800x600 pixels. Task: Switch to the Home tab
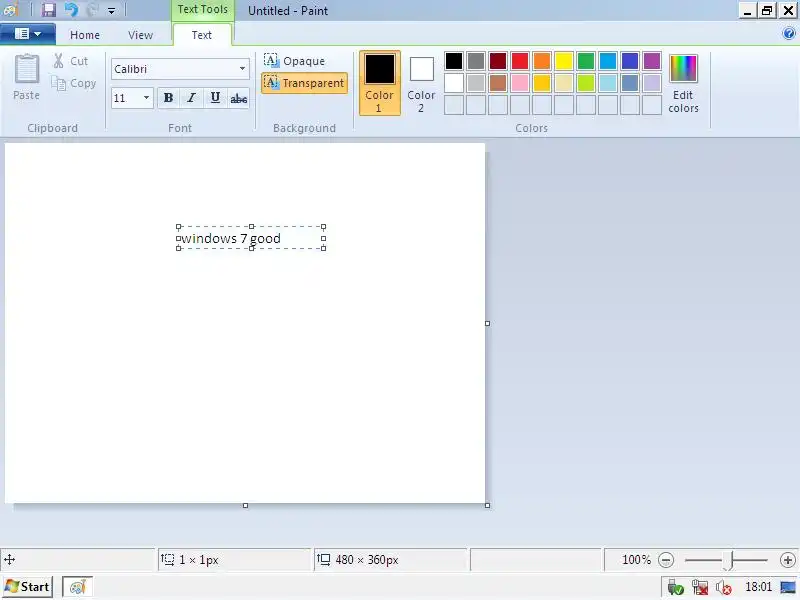pos(85,35)
